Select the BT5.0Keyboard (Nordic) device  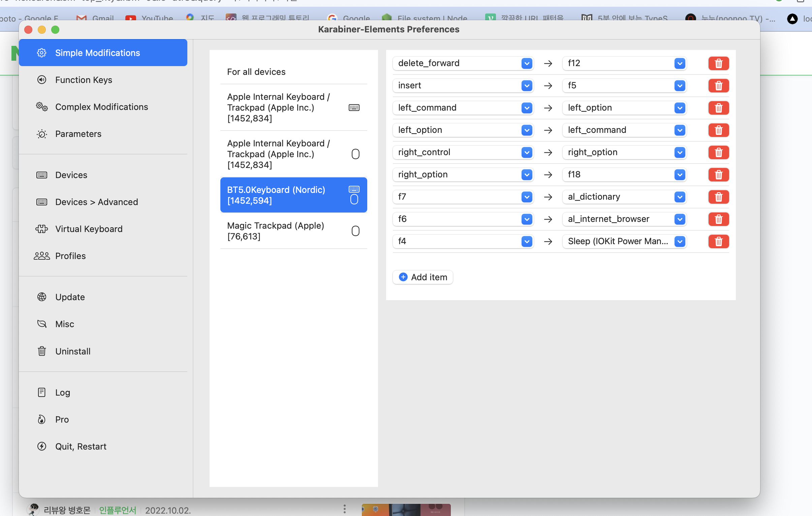(x=293, y=195)
